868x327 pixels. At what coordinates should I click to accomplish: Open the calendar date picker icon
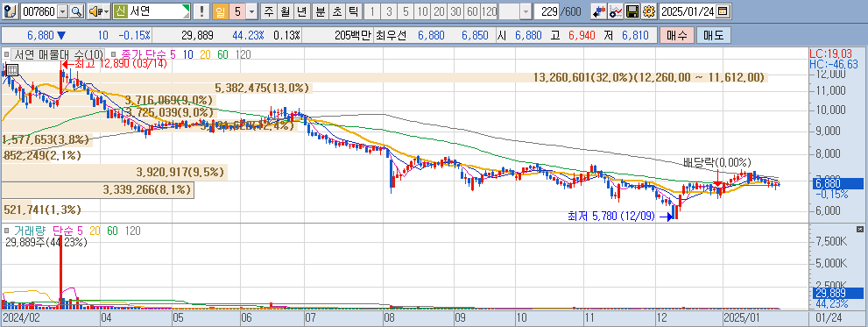coord(723,11)
